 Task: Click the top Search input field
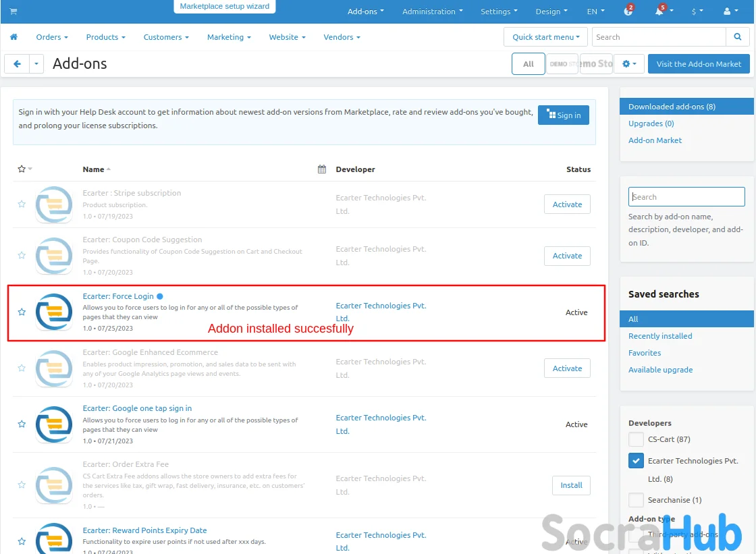click(x=658, y=37)
